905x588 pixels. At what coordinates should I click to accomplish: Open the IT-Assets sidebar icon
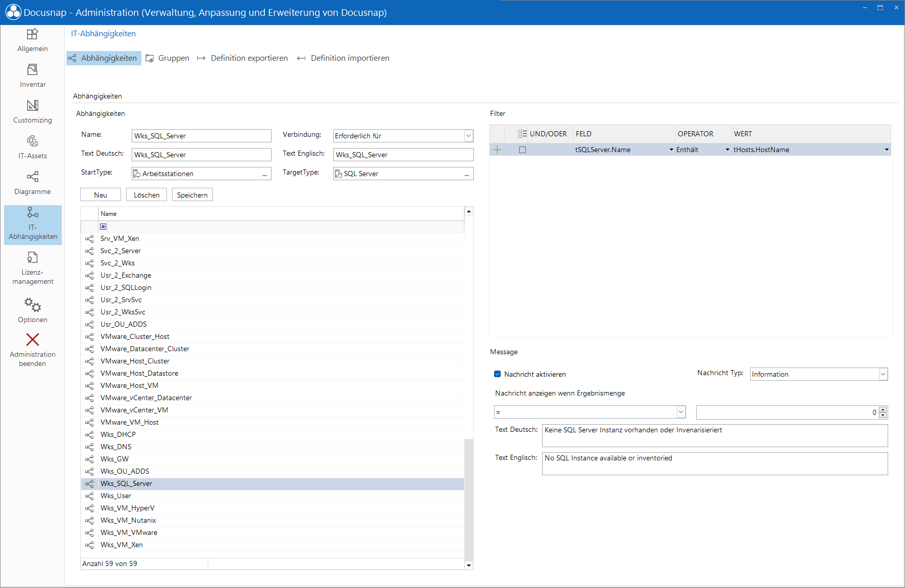click(x=33, y=141)
